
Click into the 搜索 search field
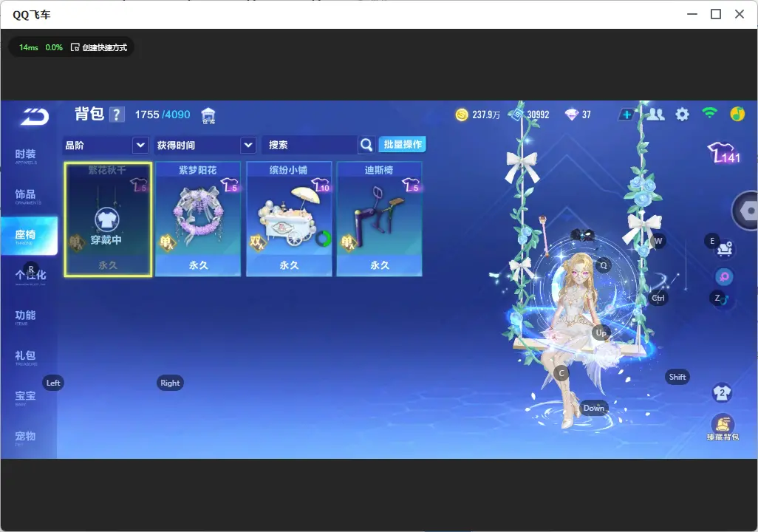[x=310, y=145]
